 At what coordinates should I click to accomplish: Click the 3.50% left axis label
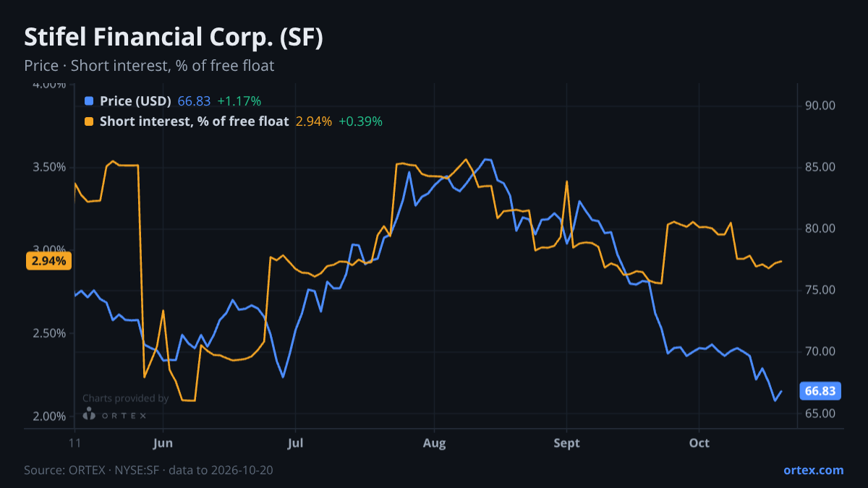coord(48,167)
